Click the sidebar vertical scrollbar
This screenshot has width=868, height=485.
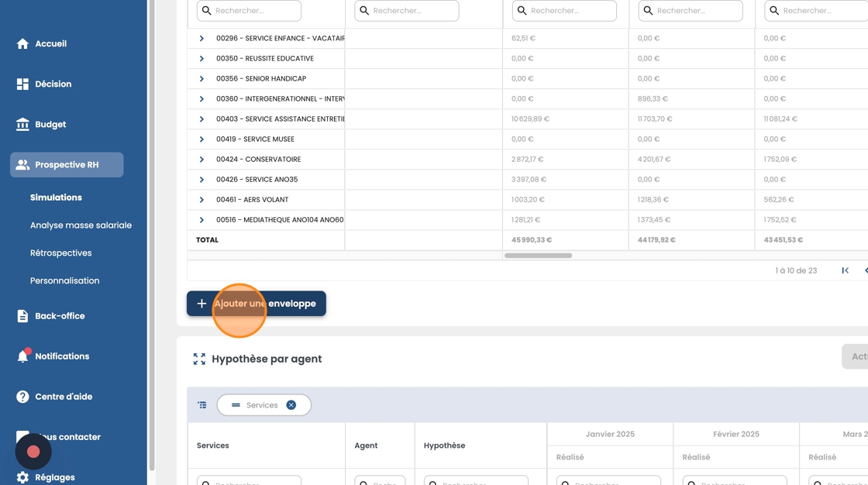(x=152, y=236)
